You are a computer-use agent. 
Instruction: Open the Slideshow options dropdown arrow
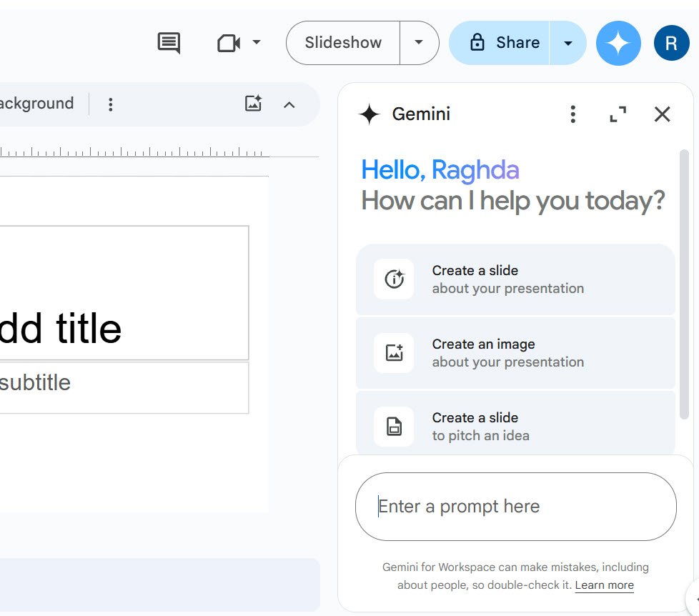[x=419, y=43]
